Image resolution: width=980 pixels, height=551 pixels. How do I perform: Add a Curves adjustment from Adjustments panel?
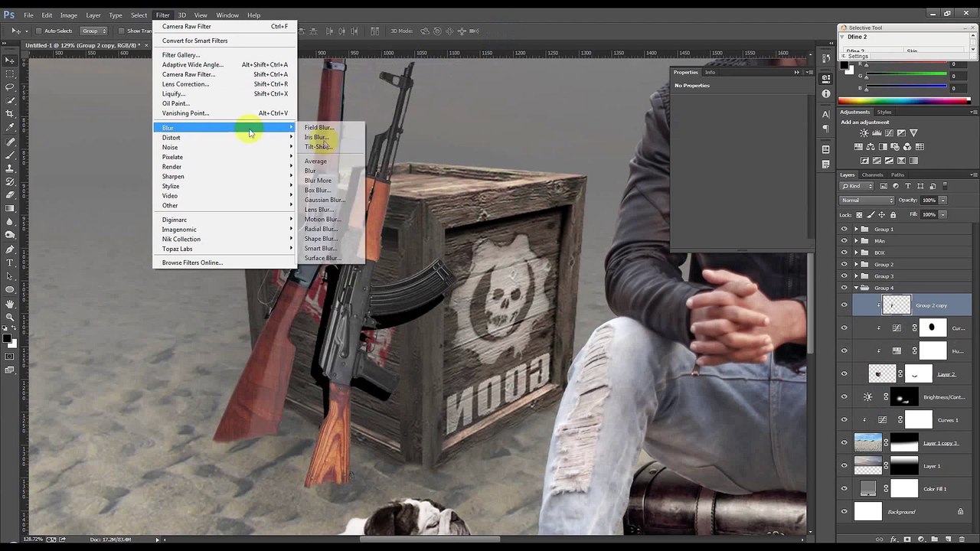click(x=889, y=133)
